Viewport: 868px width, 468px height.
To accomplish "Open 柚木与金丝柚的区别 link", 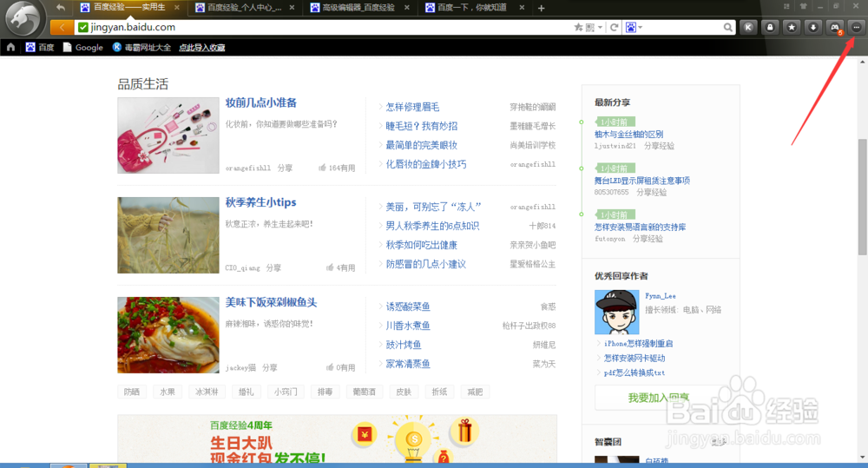I will click(628, 134).
